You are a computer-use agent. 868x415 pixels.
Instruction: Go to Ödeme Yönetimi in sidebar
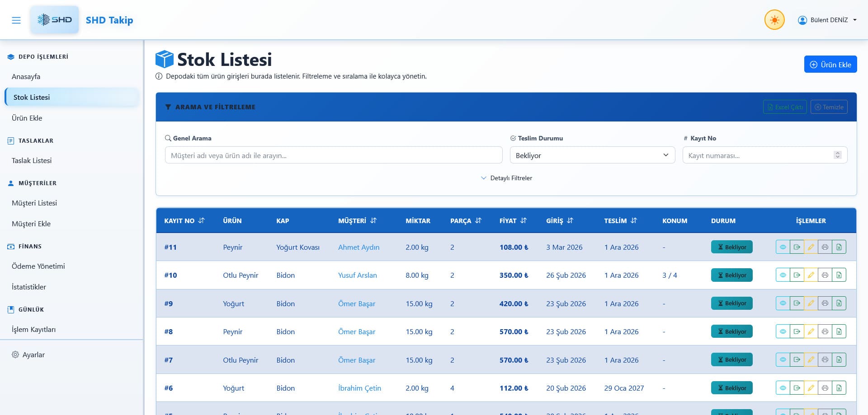tap(38, 266)
